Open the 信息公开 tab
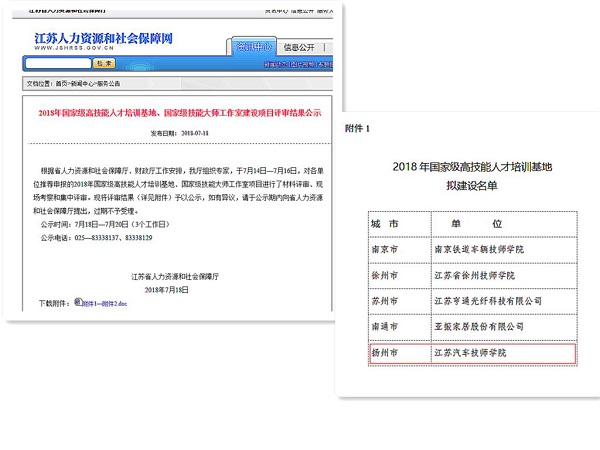Image resolution: width=600 pixels, height=450 pixels. tap(299, 47)
